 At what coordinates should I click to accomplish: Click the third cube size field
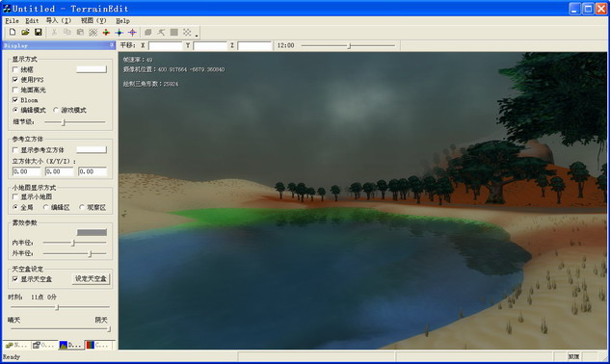tap(93, 171)
